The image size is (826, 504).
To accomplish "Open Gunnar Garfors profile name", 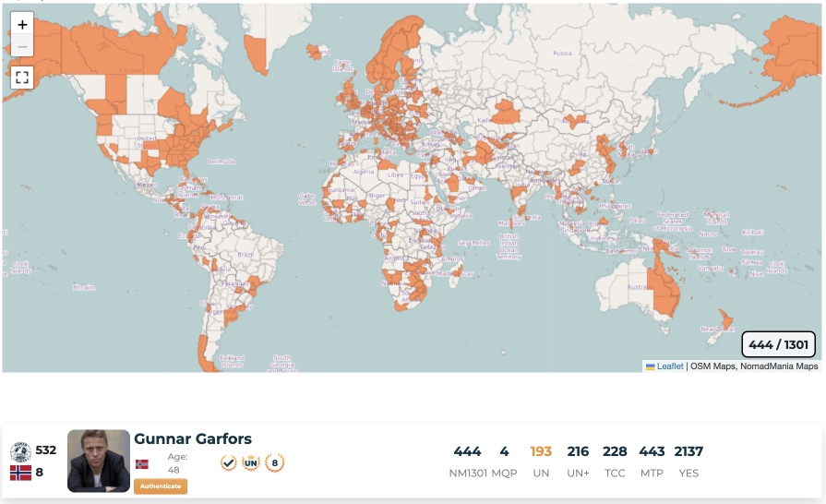I will (x=193, y=439).
